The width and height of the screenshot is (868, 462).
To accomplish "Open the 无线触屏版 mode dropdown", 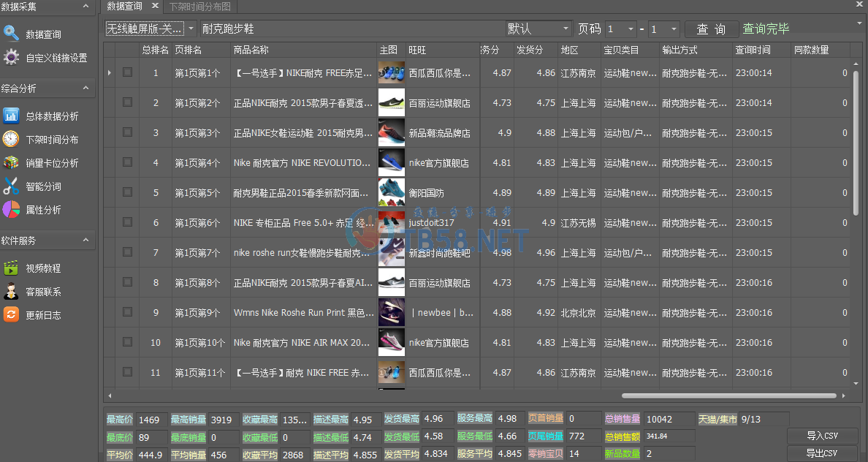I will (x=191, y=29).
